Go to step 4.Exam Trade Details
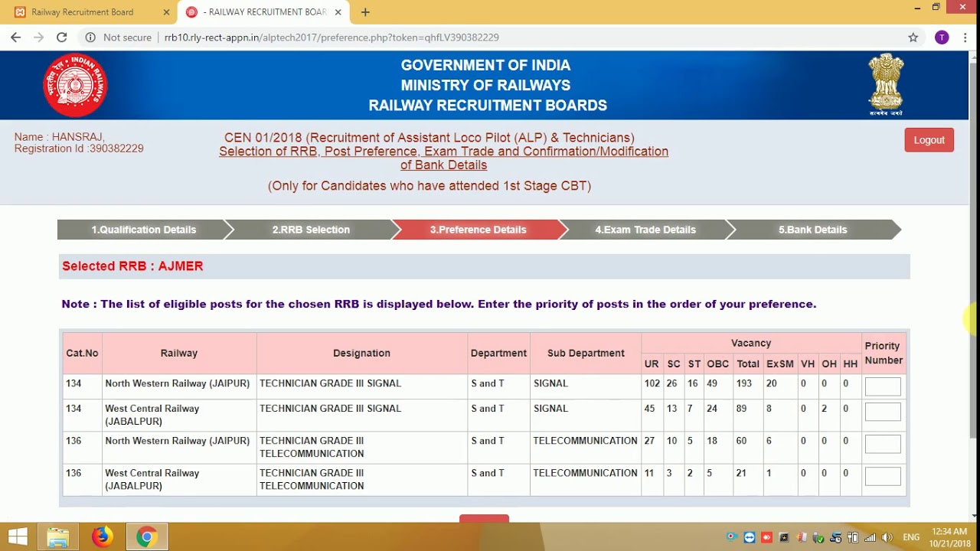980x551 pixels. 645,230
